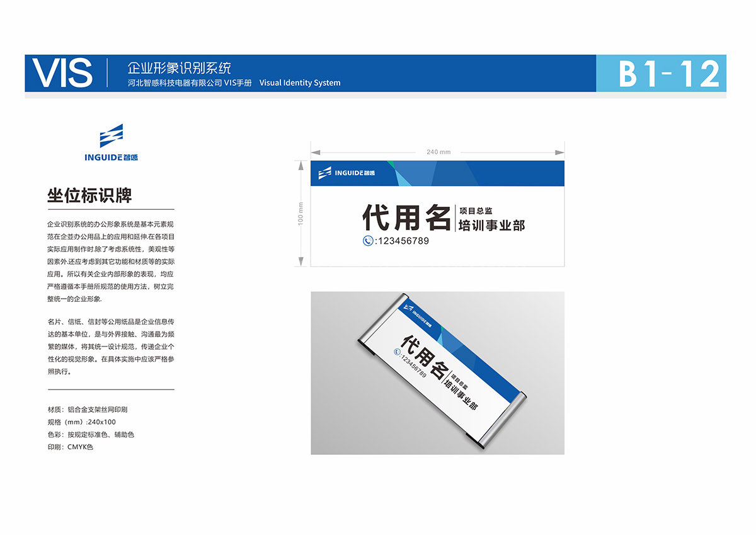Select "培训事业部" on the flat sign layout
Viewport: 756px width, 535px height.
pos(491,225)
